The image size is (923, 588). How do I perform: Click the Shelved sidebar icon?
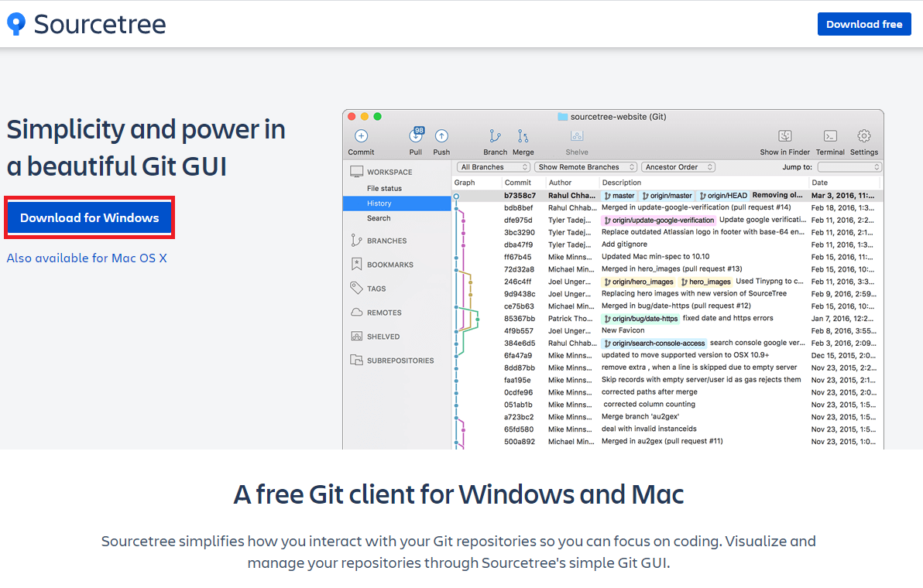(x=357, y=337)
